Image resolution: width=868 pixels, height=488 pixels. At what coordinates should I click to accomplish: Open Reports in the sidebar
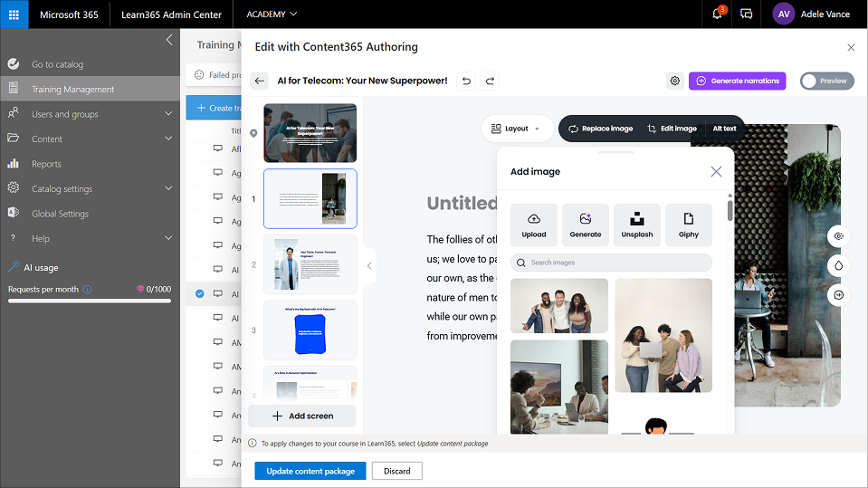[x=46, y=164]
